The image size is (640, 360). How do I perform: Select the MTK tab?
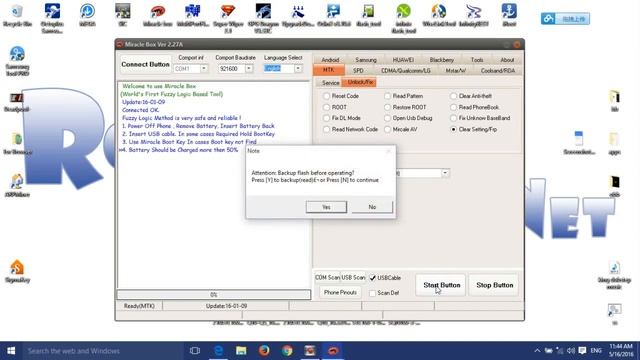tap(329, 70)
